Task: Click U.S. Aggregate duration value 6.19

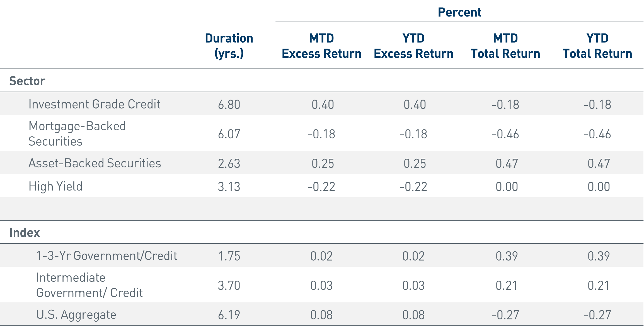Action: pos(229,315)
